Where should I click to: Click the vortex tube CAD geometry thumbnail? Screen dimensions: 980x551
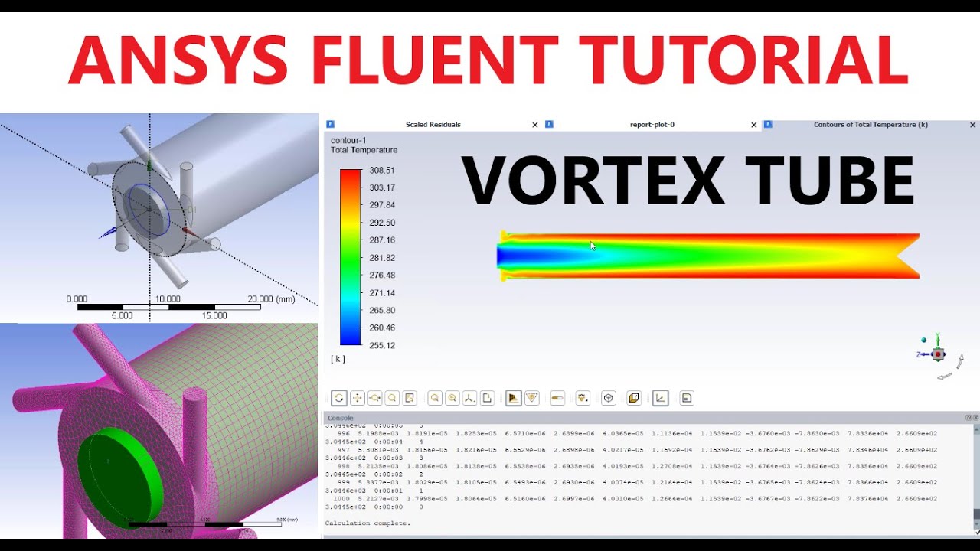pyautogui.click(x=159, y=218)
